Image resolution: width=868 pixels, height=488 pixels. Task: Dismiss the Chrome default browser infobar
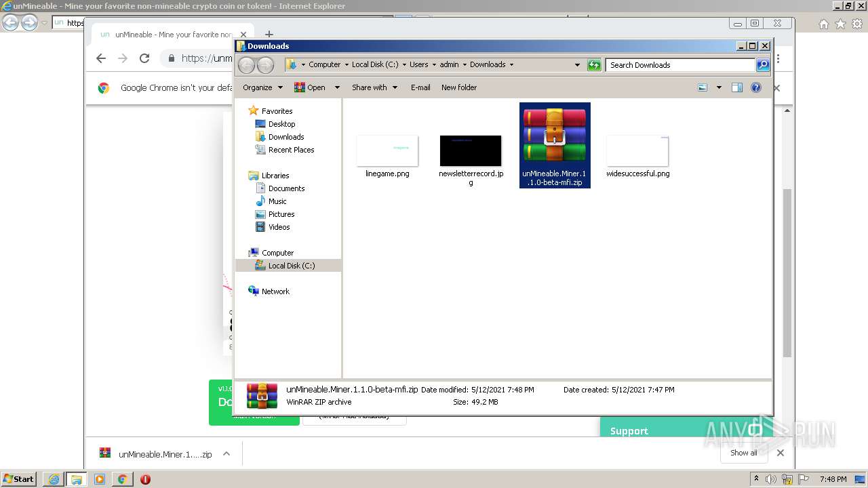tap(777, 88)
